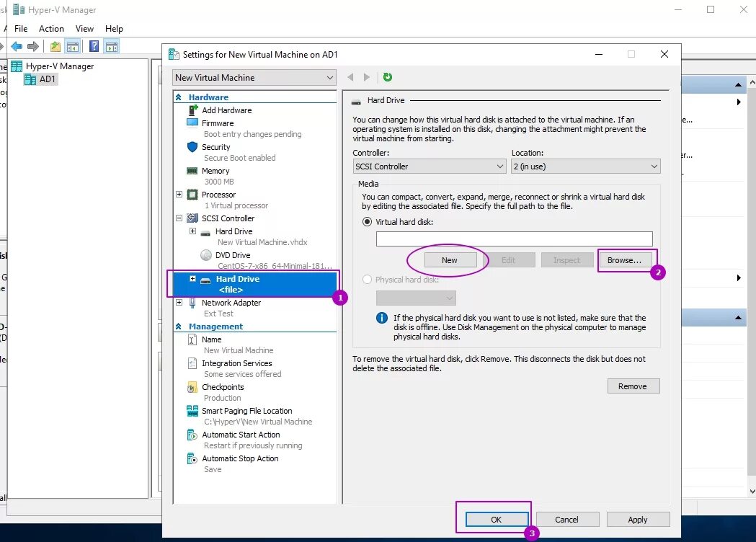Open Memory settings icon
Image resolution: width=756 pixels, height=542 pixels.
click(x=192, y=171)
